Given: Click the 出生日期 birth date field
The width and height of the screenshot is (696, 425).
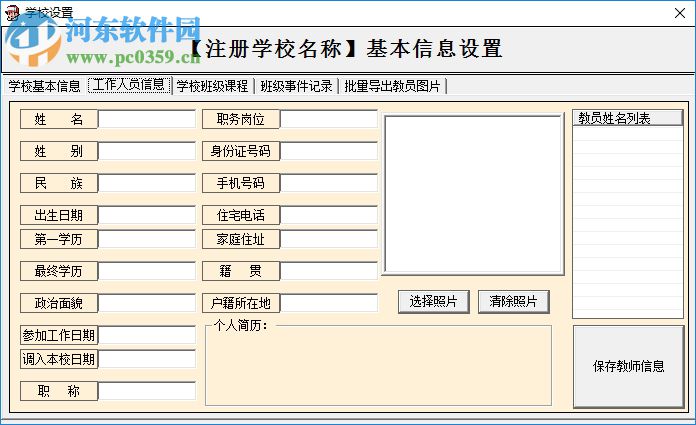Looking at the screenshot, I should [x=146, y=215].
